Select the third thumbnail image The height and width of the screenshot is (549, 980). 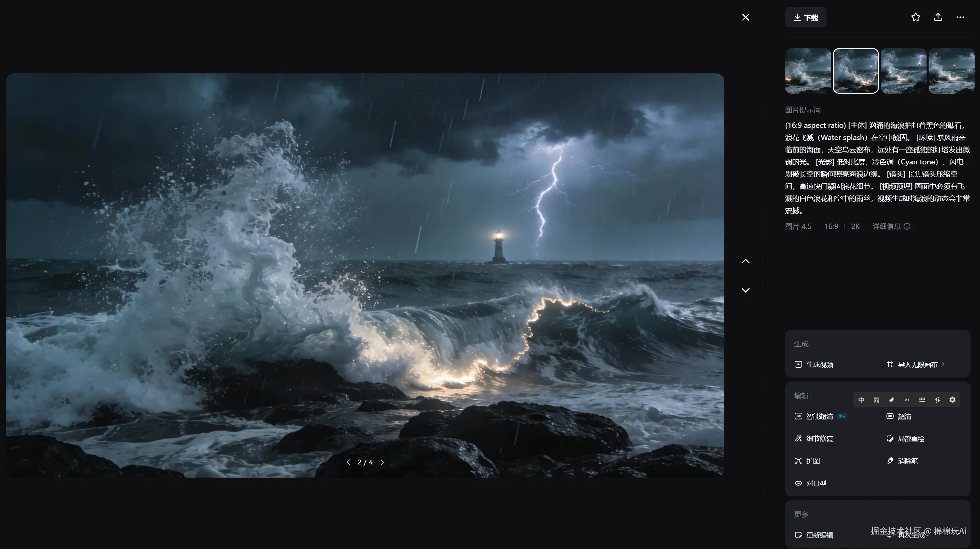coord(903,71)
